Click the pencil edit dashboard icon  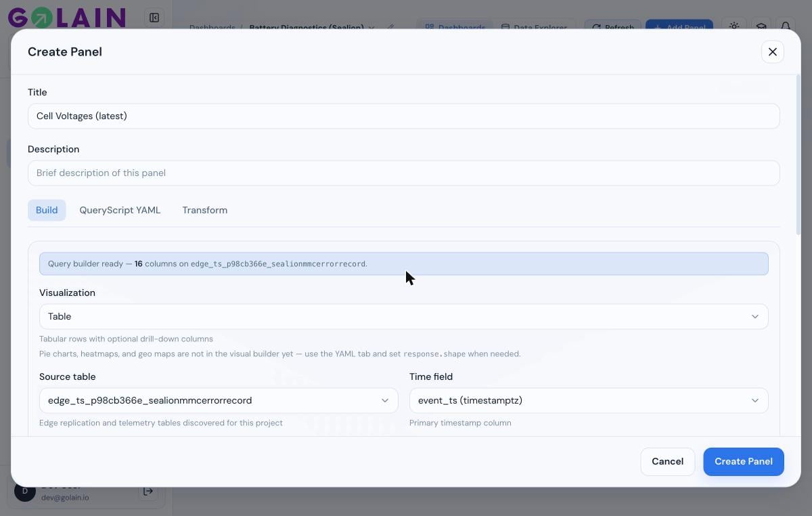tap(390, 28)
